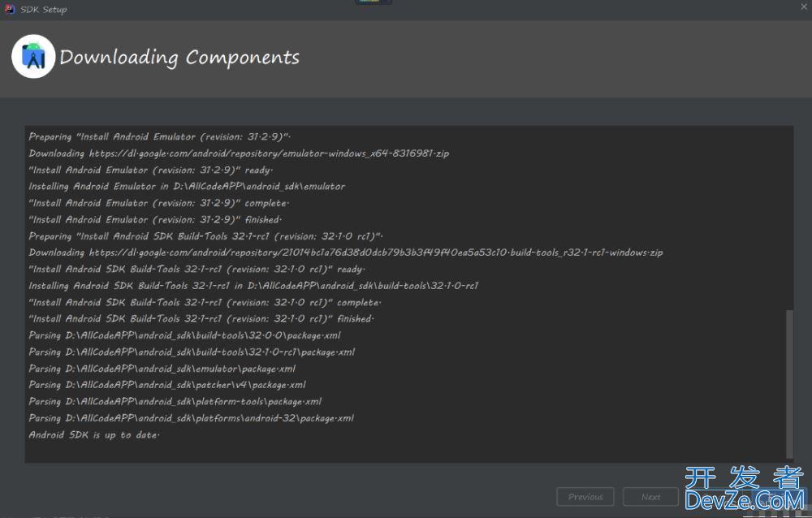Select the Installing Android Emulator in D:\ line
This screenshot has height=518, width=812.
[x=187, y=187]
